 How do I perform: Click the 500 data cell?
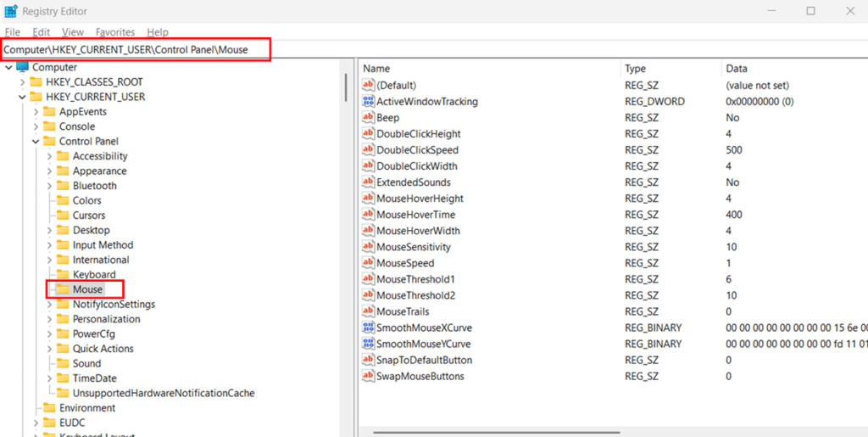734,150
